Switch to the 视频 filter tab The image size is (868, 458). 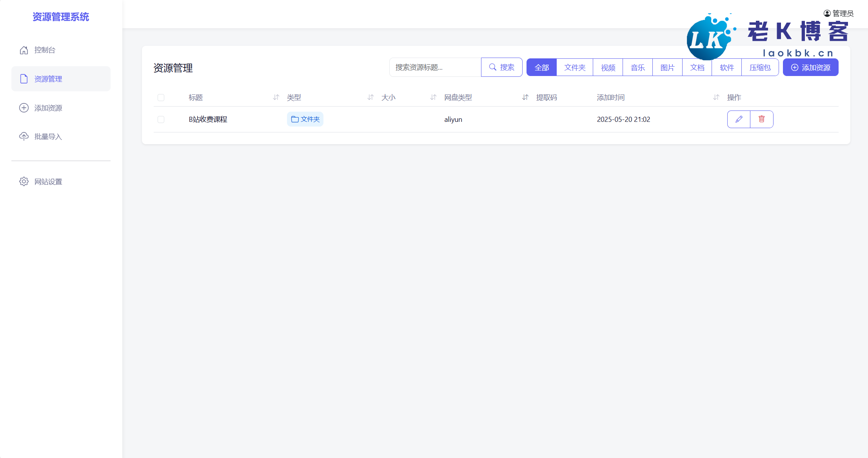pyautogui.click(x=608, y=67)
